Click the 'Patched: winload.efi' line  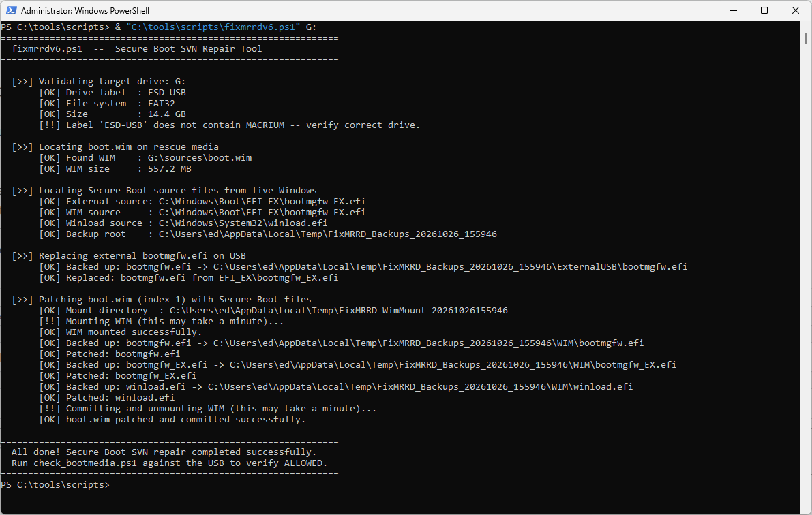click(107, 397)
